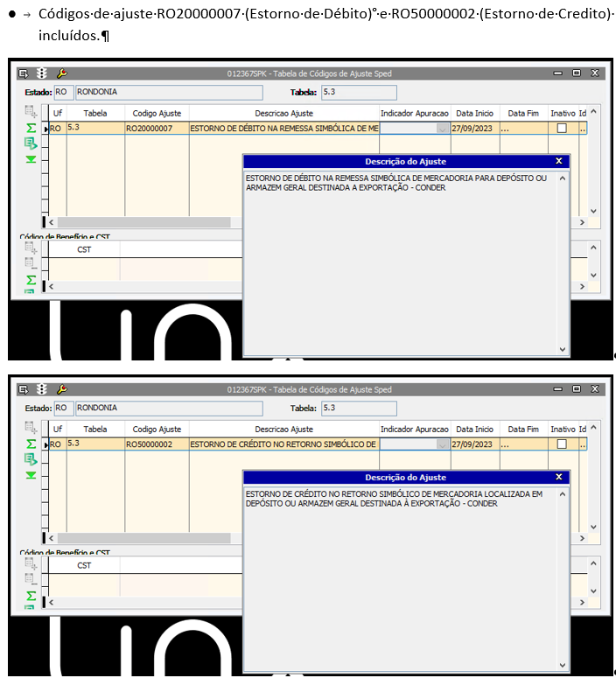Close the Descrição do Ajuste popup showing ESTORNO DE CRÉDITO
616x678 pixels.
tap(559, 477)
